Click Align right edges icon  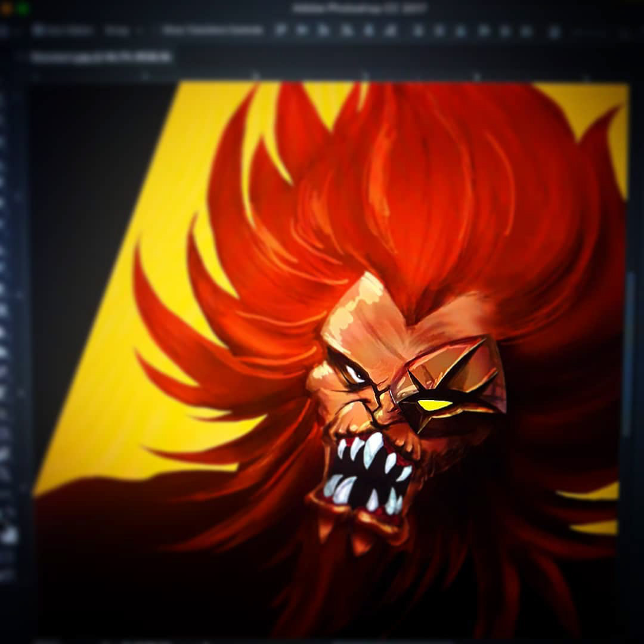pyautogui.click(x=391, y=30)
